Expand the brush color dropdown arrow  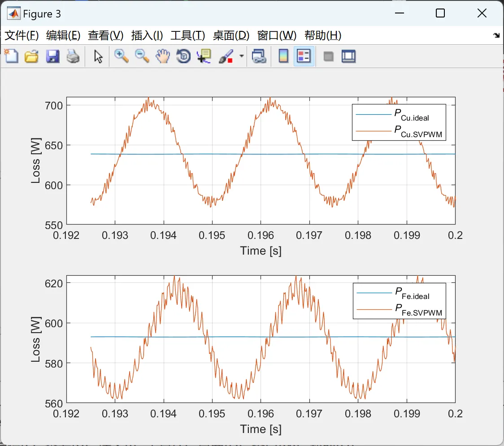[242, 56]
